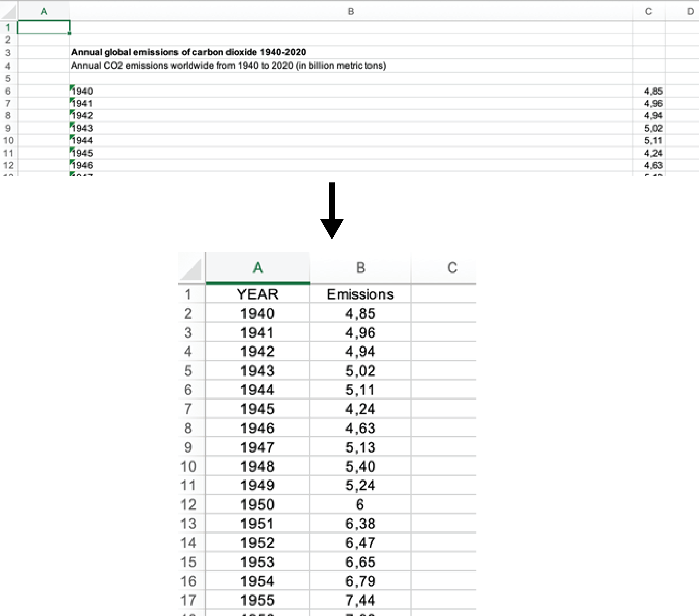Select column A header in bottom sheet
Image resolution: width=699 pixels, height=616 pixels.
pos(257,268)
